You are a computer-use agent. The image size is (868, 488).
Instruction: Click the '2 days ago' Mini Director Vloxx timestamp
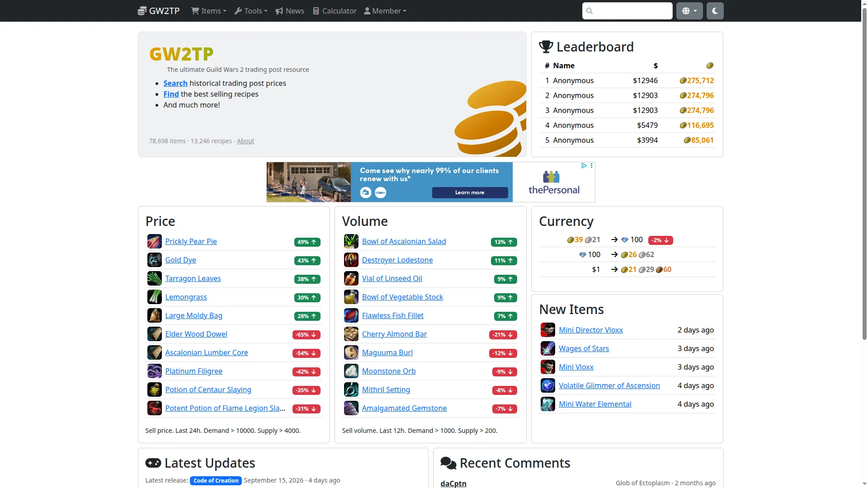(696, 330)
